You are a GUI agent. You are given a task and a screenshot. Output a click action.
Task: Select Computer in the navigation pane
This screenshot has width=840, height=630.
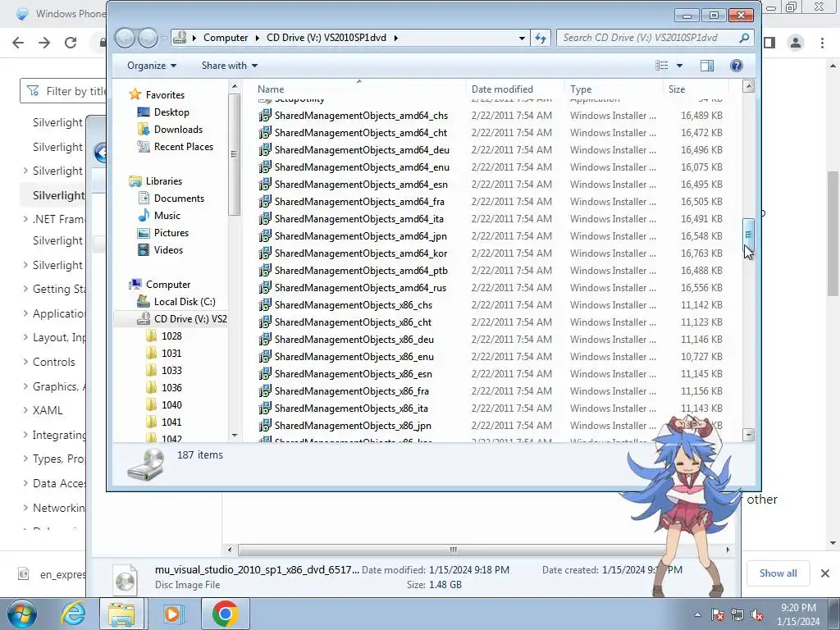click(167, 285)
